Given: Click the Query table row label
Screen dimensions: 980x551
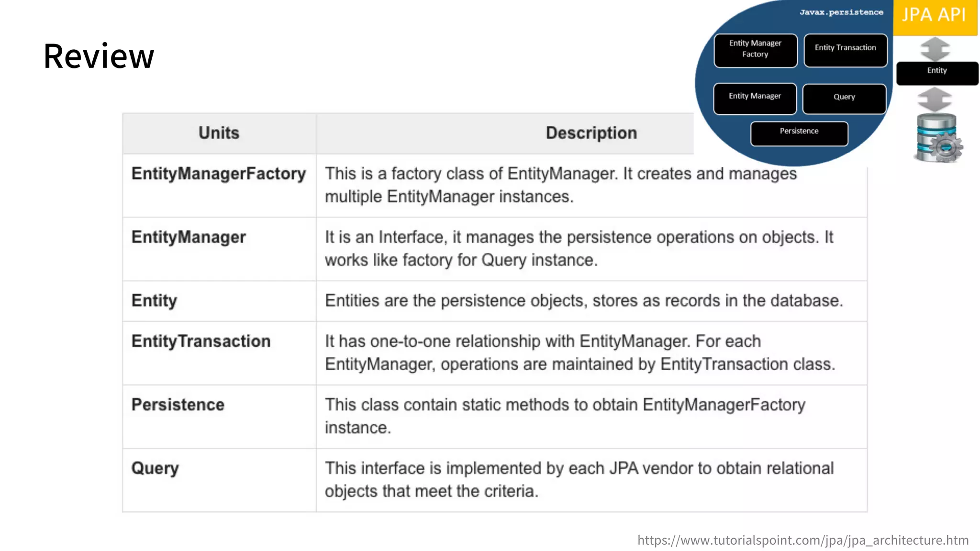Looking at the screenshot, I should 155,468.
